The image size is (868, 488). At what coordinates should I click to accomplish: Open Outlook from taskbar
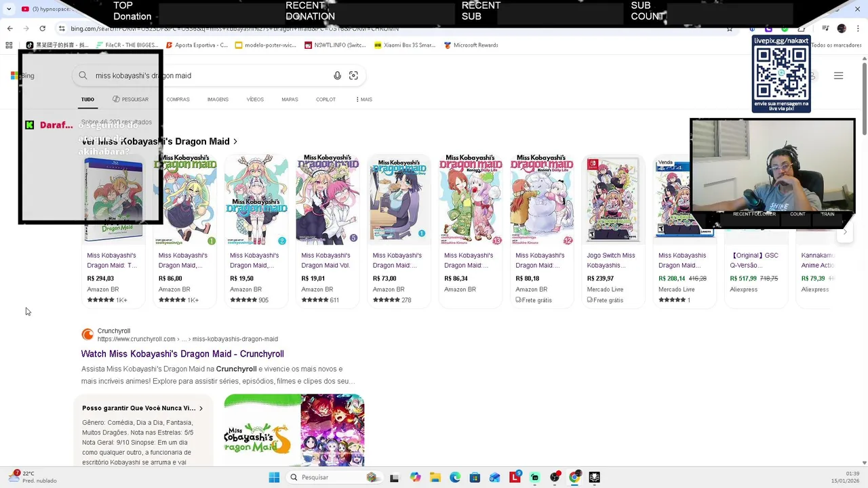click(495, 477)
